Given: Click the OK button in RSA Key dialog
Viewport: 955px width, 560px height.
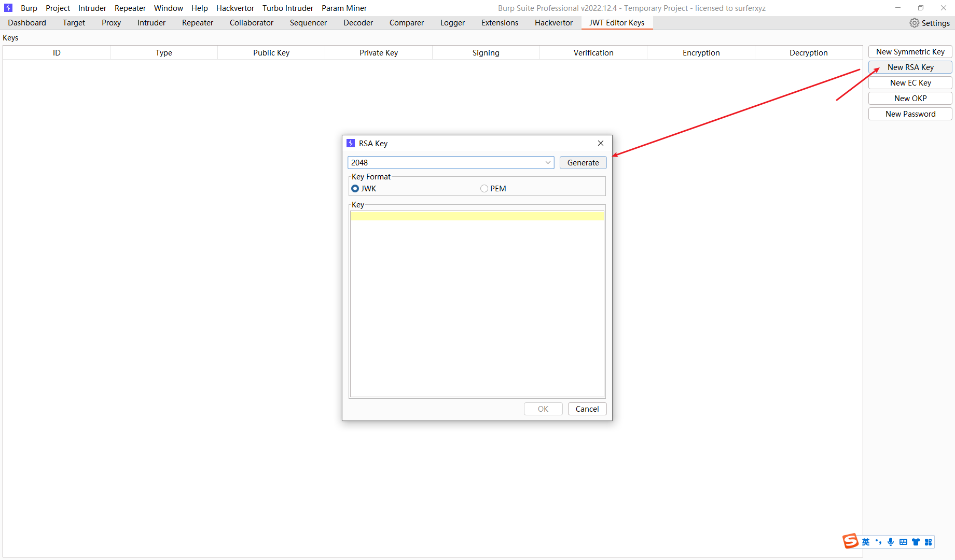Looking at the screenshot, I should coord(543,409).
